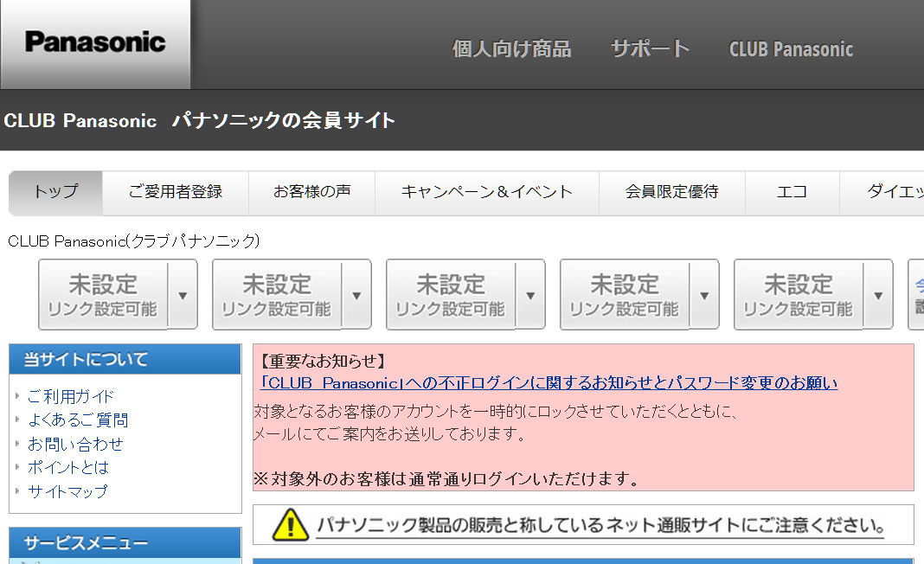The width and height of the screenshot is (924, 564).
Task: Click CLUB Panasonic パナソニックの会員サイト title
Action: pyautogui.click(x=199, y=120)
